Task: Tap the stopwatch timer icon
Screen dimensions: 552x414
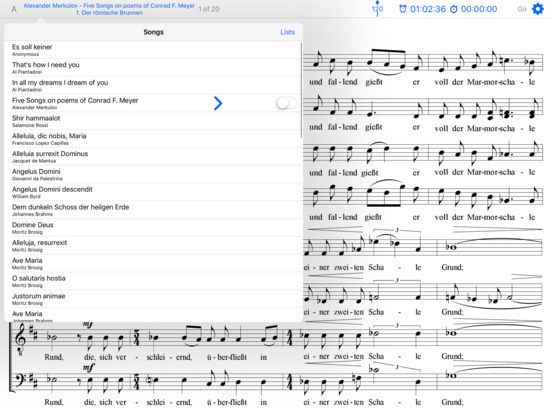Action: (454, 9)
